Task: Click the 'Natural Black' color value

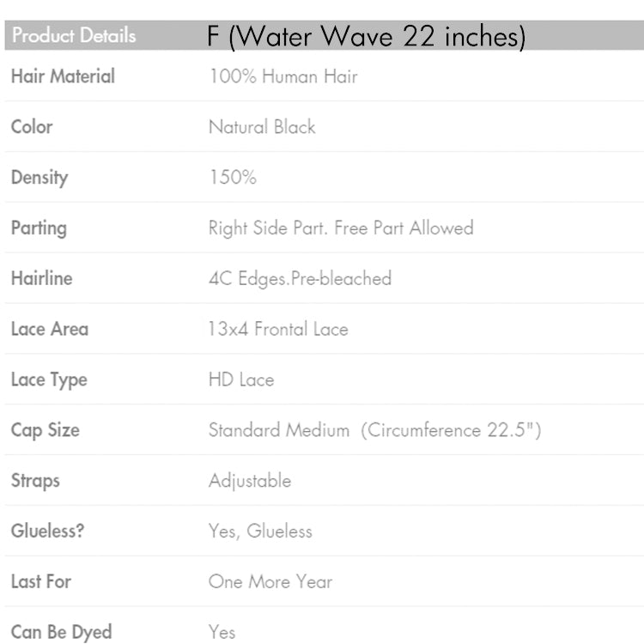Action: pos(262,127)
